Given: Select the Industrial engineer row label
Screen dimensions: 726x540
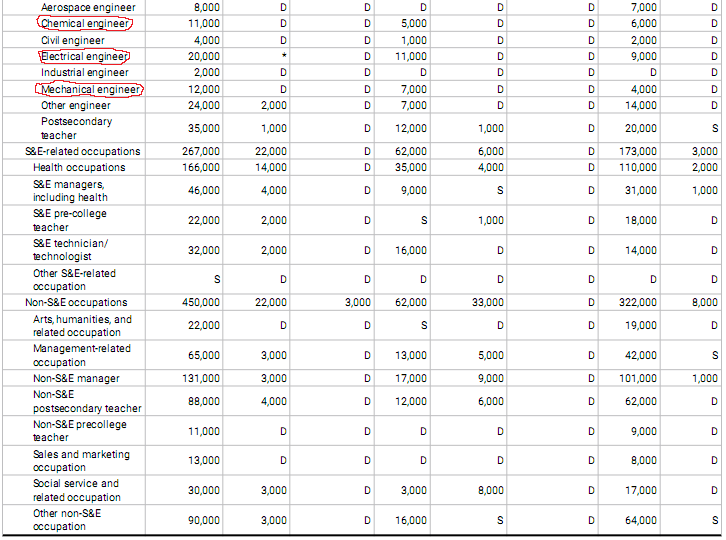Looking at the screenshot, I should pos(85,73).
